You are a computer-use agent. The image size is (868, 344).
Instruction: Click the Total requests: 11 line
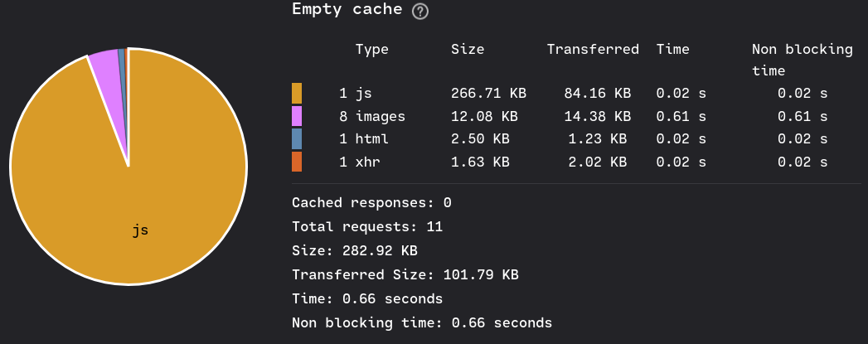coord(367,227)
